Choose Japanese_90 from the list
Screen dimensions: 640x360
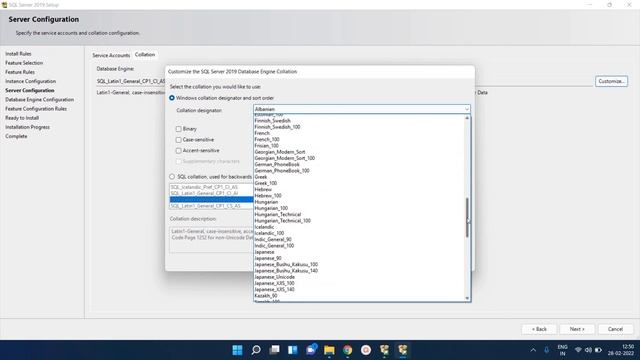click(268, 258)
